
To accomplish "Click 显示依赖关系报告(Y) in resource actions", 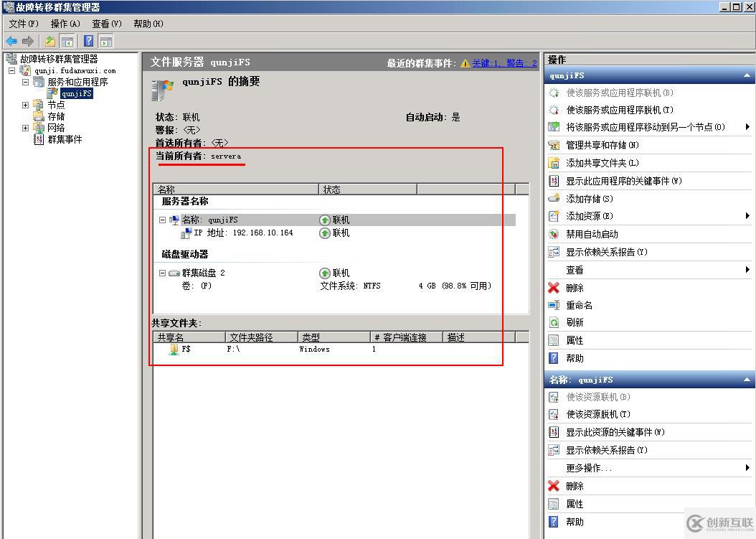I will [607, 450].
